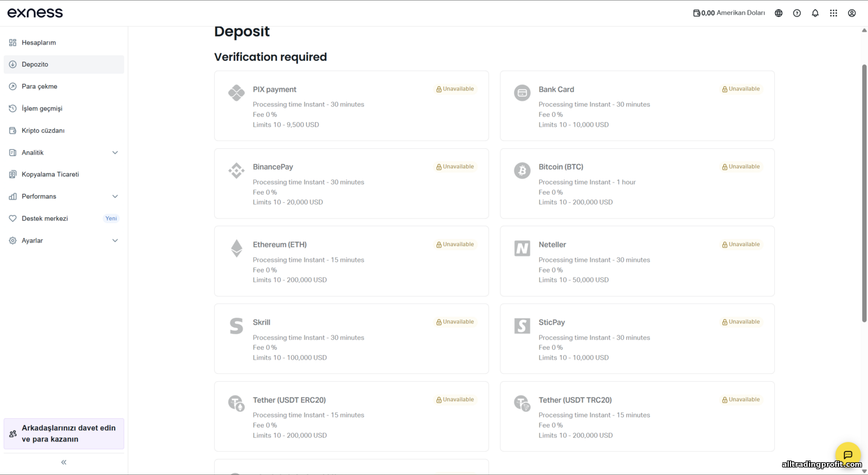Screen dimensions: 868x475
Task: Open the help question mark icon
Action: [797, 13]
